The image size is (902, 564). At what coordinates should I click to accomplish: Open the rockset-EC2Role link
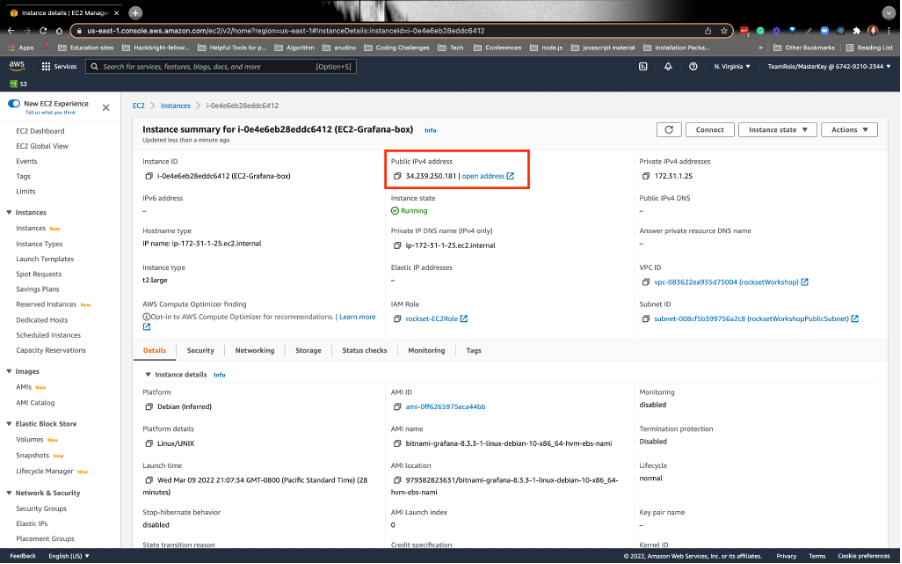point(436,319)
